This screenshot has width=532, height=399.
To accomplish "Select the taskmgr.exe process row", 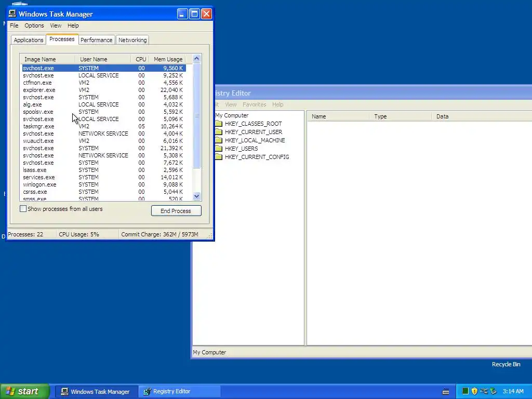I will pos(104,126).
